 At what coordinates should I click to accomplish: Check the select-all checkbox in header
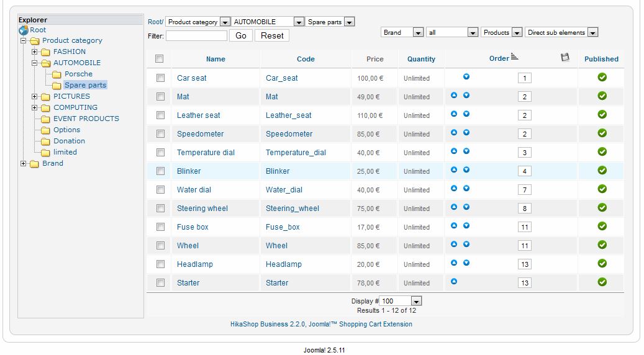click(x=160, y=59)
